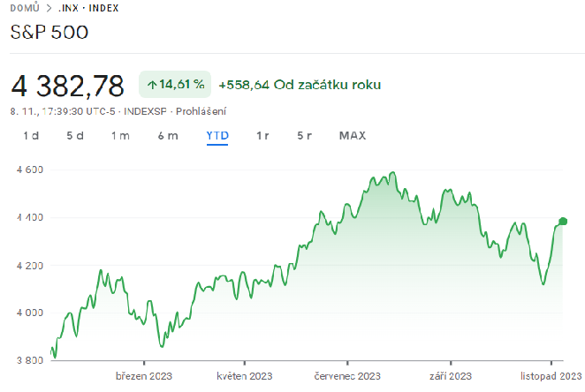Choose the 1 m range tab
The height and width of the screenshot is (392, 585).
(x=120, y=136)
